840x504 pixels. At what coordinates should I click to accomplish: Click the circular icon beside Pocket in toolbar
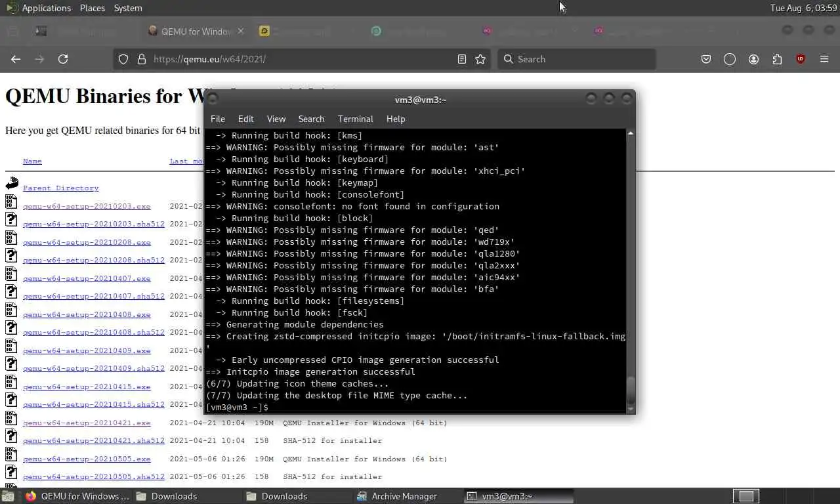[x=730, y=59]
